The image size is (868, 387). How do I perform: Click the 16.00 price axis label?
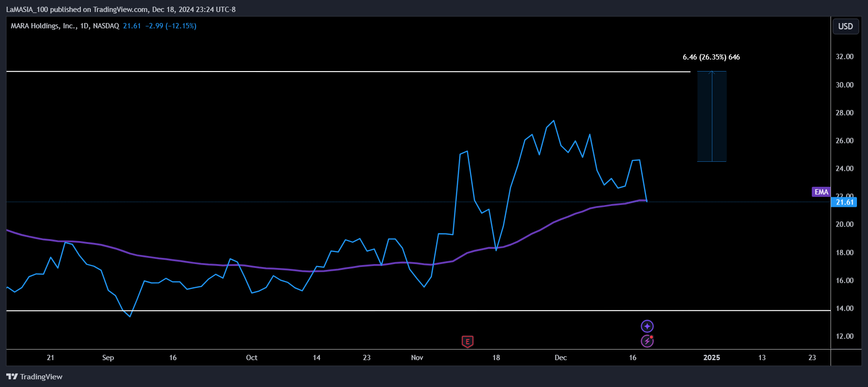844,280
